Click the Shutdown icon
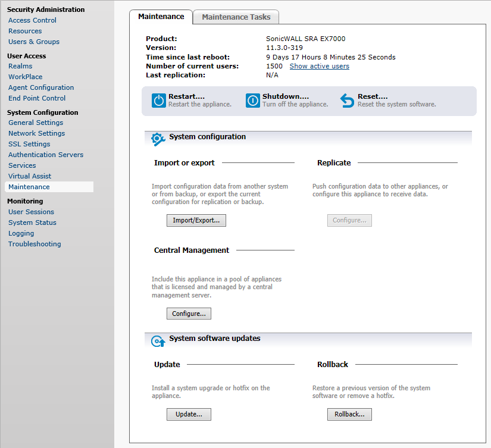Viewport: 491px width, 448px height. (x=253, y=101)
